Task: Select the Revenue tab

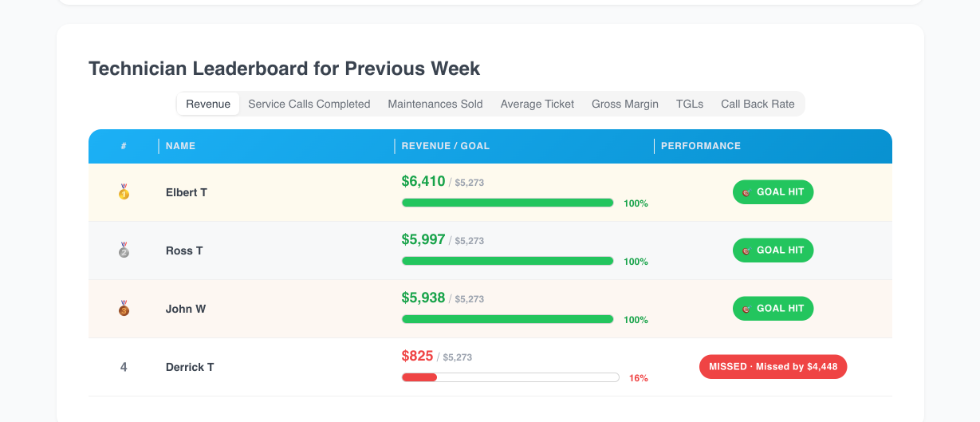Action: [x=208, y=104]
